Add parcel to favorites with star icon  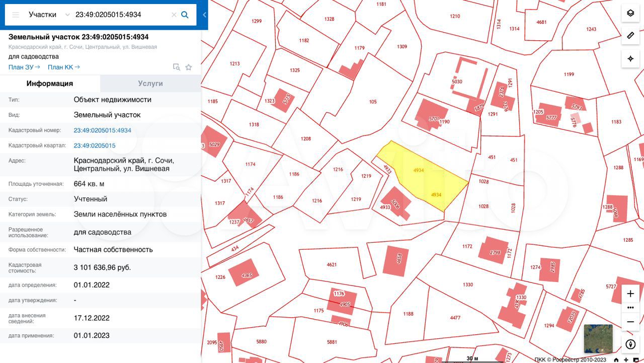(x=189, y=67)
